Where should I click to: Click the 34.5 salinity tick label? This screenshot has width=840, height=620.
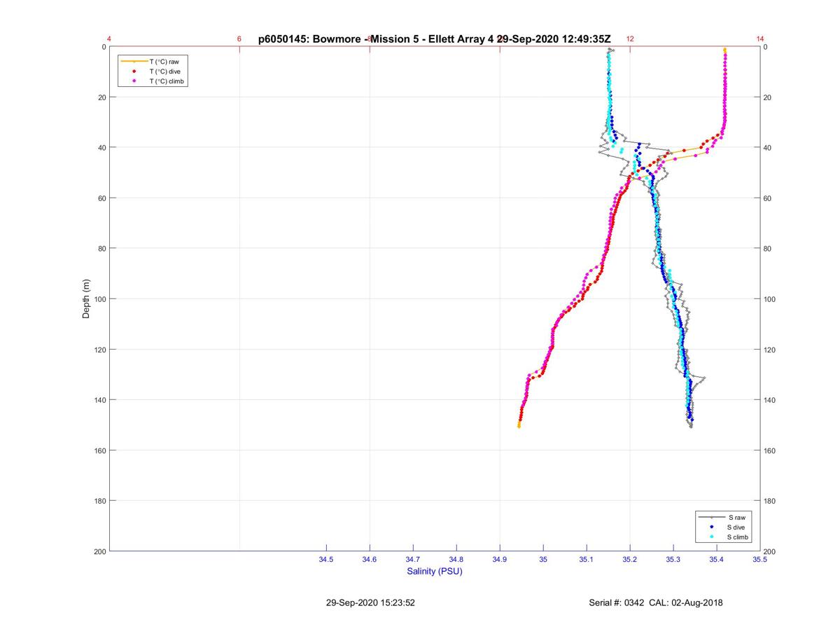point(326,559)
